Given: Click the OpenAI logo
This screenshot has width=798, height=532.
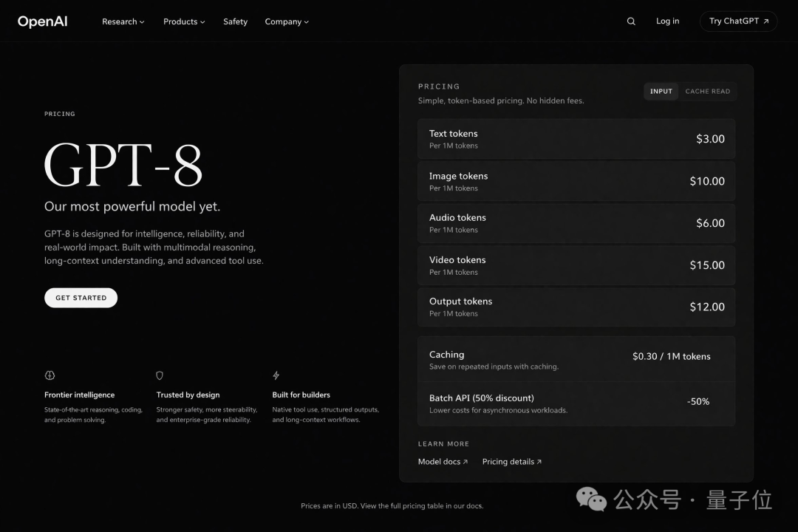Looking at the screenshot, I should point(42,21).
